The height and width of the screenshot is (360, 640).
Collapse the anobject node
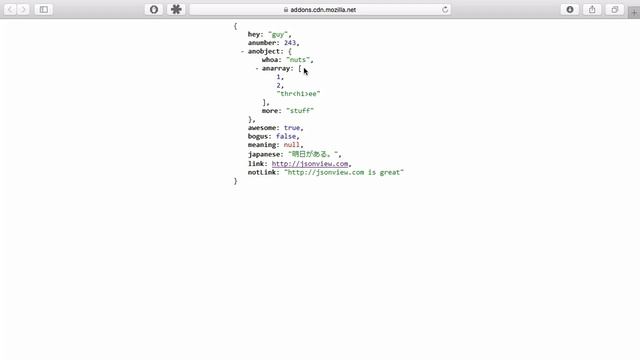242,51
